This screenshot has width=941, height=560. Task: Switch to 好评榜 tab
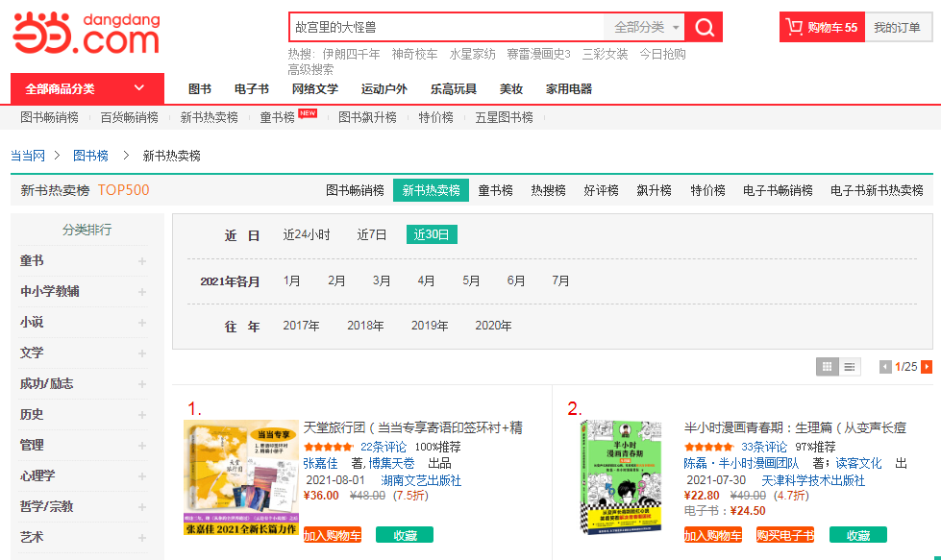click(601, 190)
